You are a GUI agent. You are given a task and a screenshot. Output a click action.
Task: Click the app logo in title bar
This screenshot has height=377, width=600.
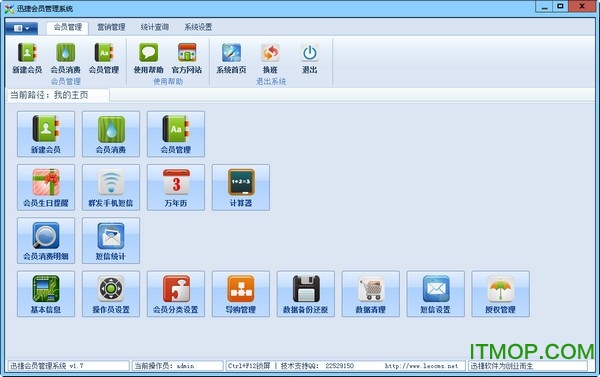coord(9,8)
